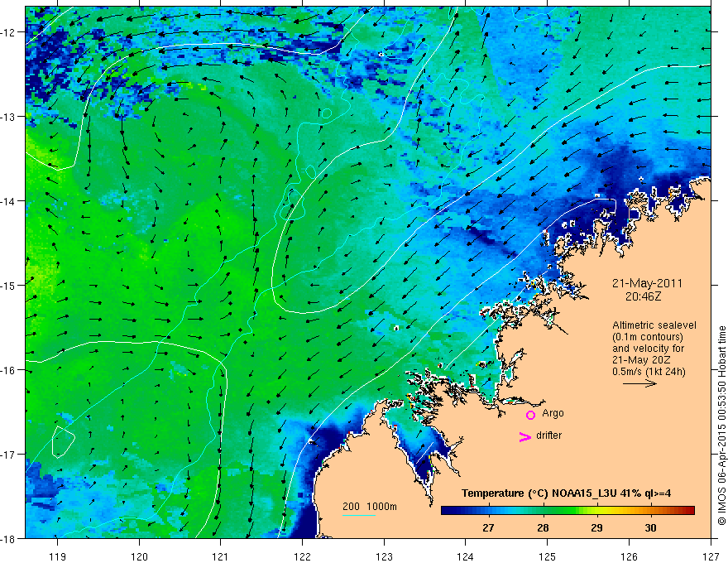Click the 'and velocity for' caption line

point(648,348)
